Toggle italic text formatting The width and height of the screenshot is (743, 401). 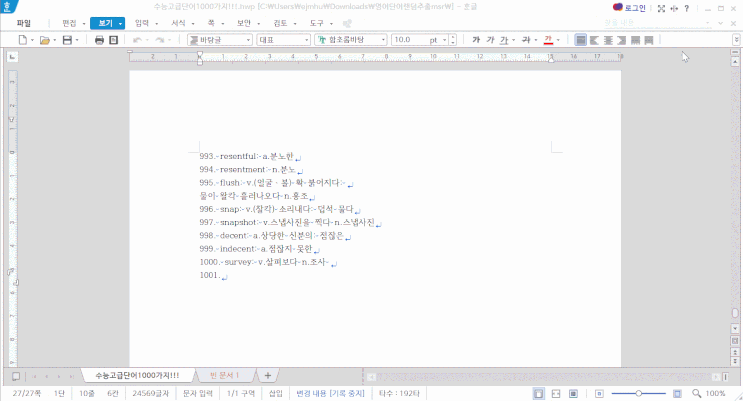tap(490, 40)
